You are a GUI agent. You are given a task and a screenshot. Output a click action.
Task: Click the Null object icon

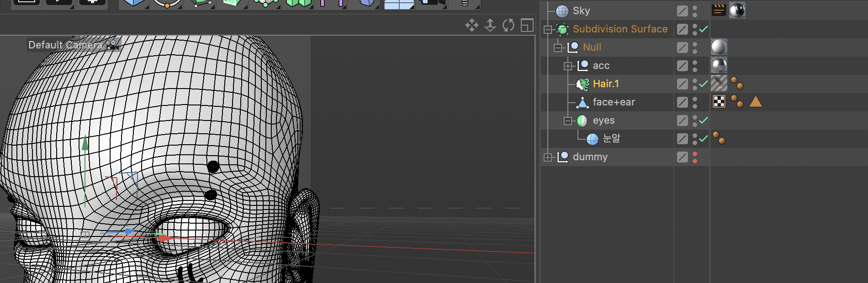pyautogui.click(x=573, y=47)
